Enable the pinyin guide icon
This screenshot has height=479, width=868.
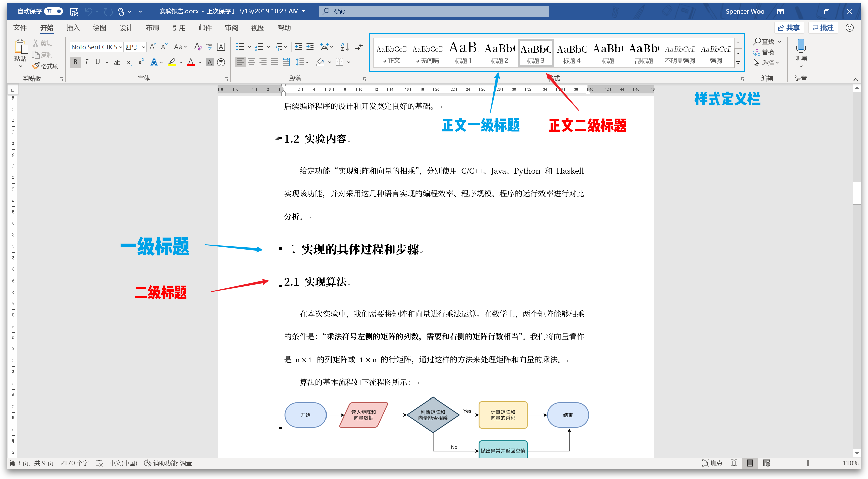(210, 47)
